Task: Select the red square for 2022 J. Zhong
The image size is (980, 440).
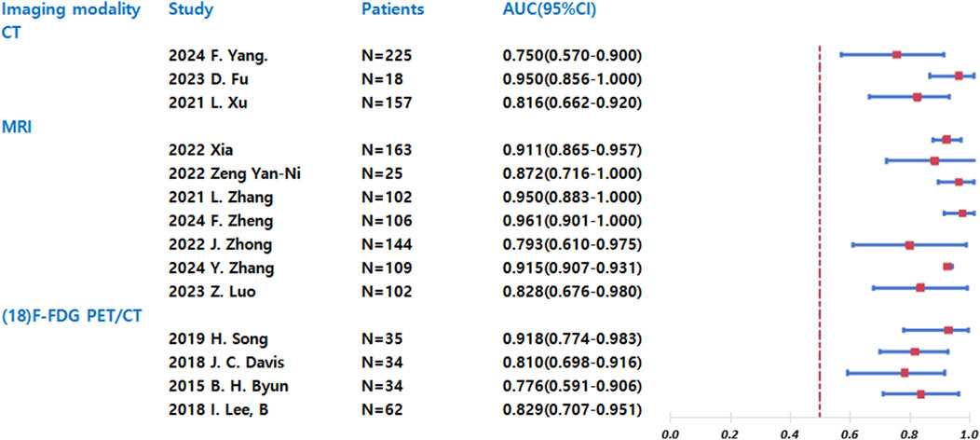Action: click(909, 245)
